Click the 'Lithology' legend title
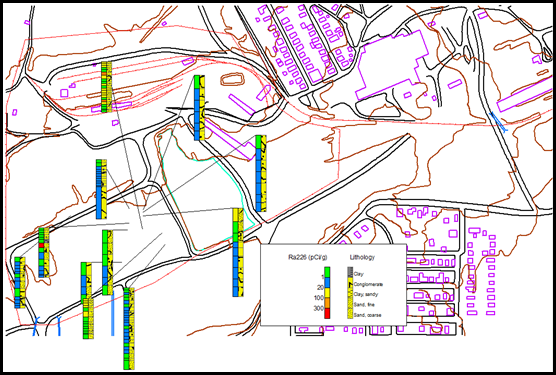 click(362, 257)
